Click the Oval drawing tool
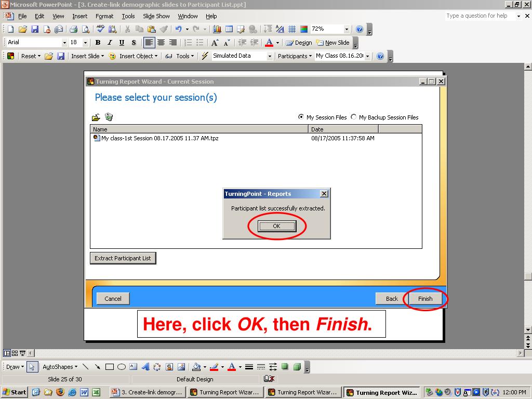Screen dimensions: 532x399 (122, 367)
